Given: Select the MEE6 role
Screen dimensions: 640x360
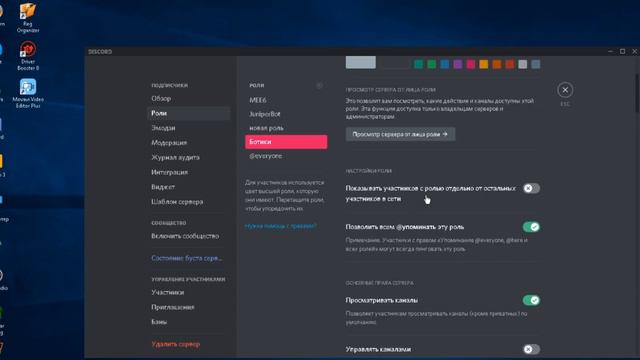Looking at the screenshot, I should click(x=286, y=100).
